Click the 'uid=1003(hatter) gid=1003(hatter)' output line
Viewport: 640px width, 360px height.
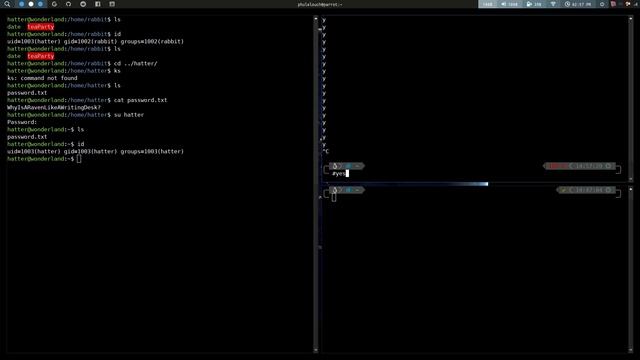coord(95,151)
